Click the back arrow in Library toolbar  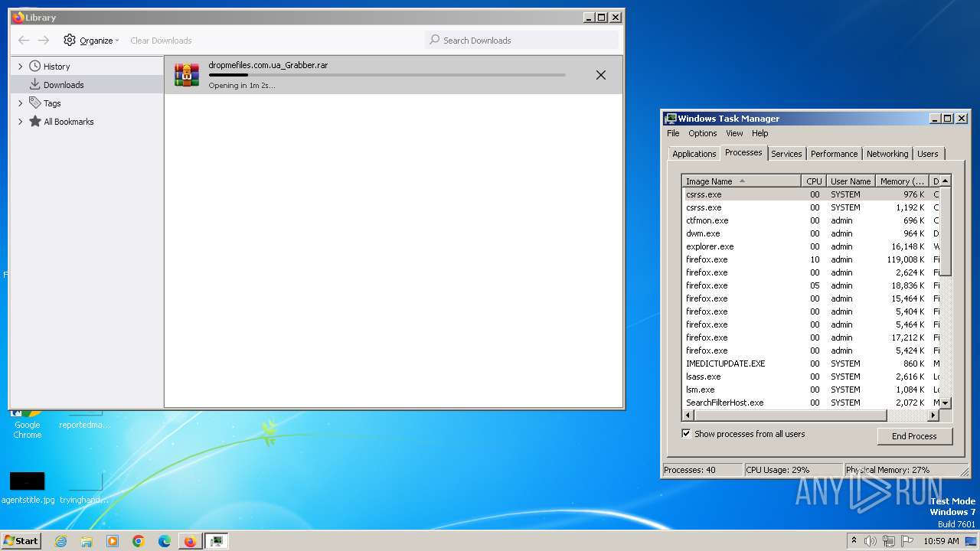[24, 41]
